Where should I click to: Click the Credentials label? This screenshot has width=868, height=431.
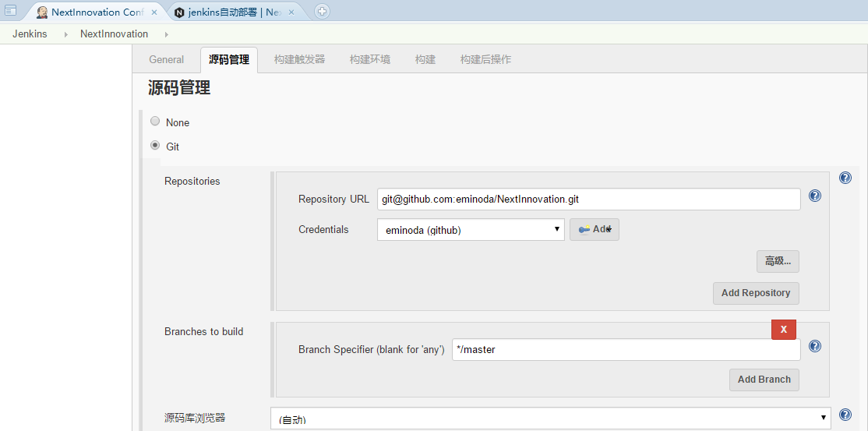(323, 229)
